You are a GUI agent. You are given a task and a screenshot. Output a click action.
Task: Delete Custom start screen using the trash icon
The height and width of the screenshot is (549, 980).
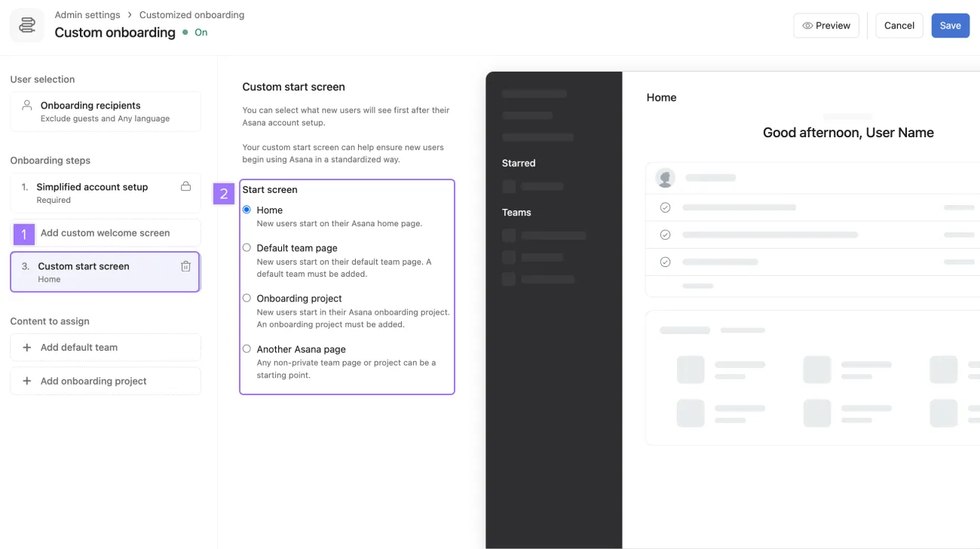[x=185, y=266]
